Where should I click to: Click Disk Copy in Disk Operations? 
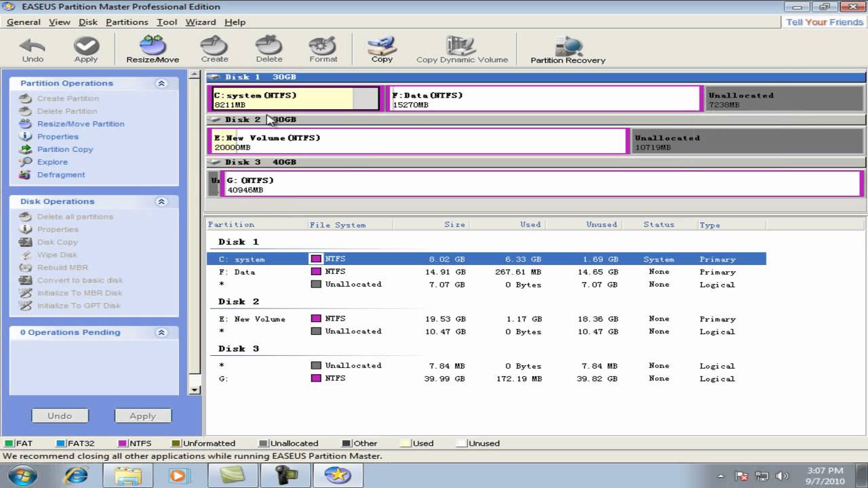point(58,243)
